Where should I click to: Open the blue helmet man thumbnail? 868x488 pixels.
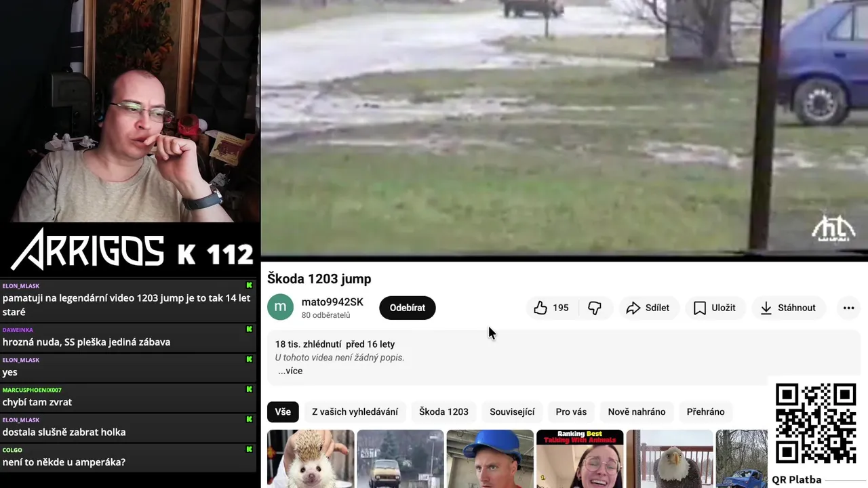coord(490,459)
